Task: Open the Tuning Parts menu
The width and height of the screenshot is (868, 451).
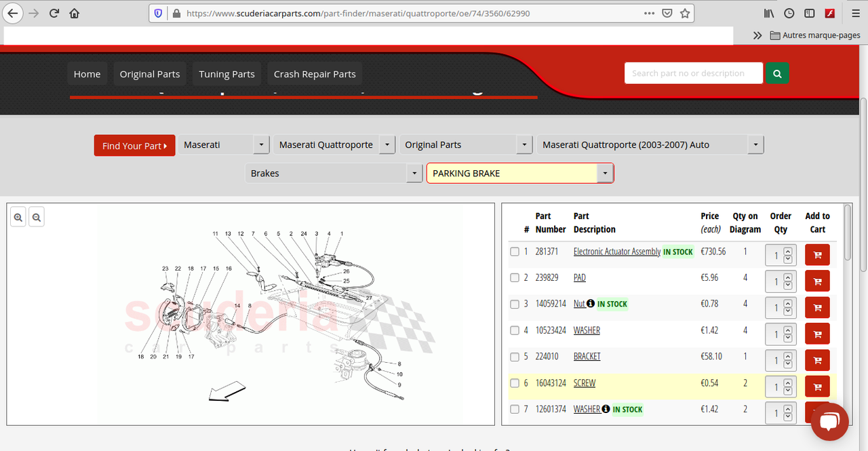Action: pyautogui.click(x=226, y=74)
